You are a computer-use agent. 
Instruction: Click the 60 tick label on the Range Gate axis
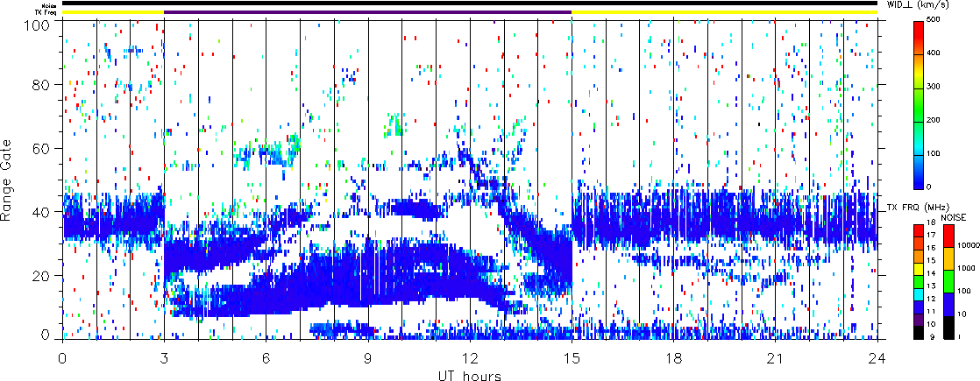point(46,148)
